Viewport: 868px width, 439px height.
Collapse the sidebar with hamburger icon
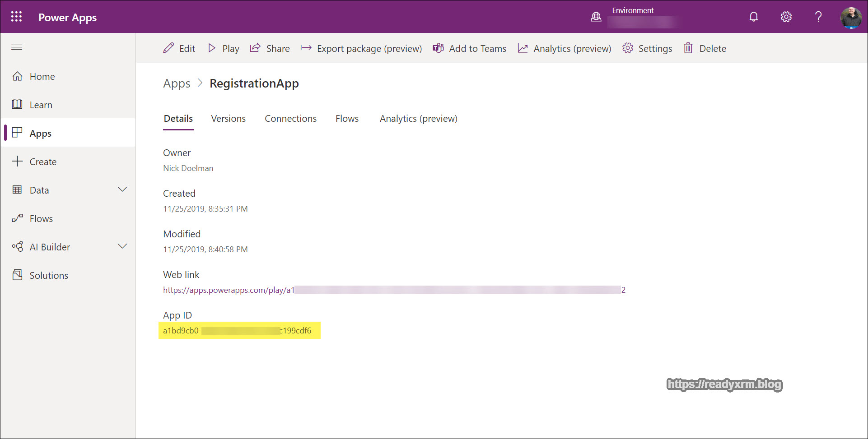tap(17, 47)
